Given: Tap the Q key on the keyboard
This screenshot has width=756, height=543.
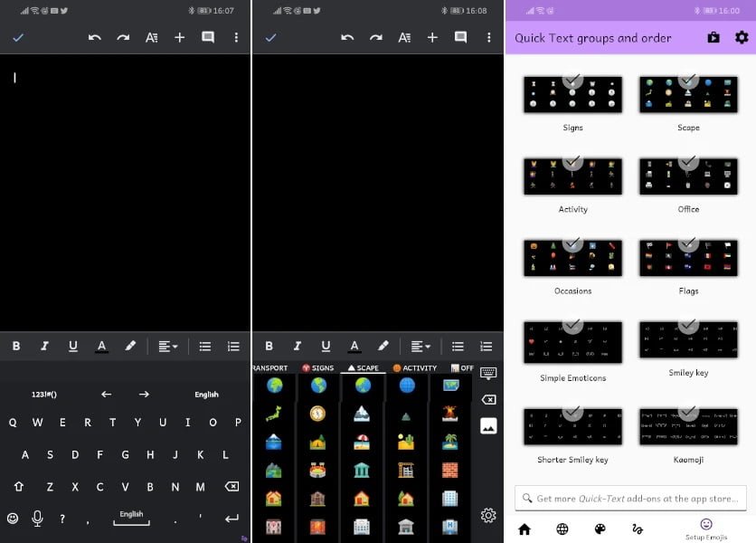Looking at the screenshot, I should tap(13, 423).
